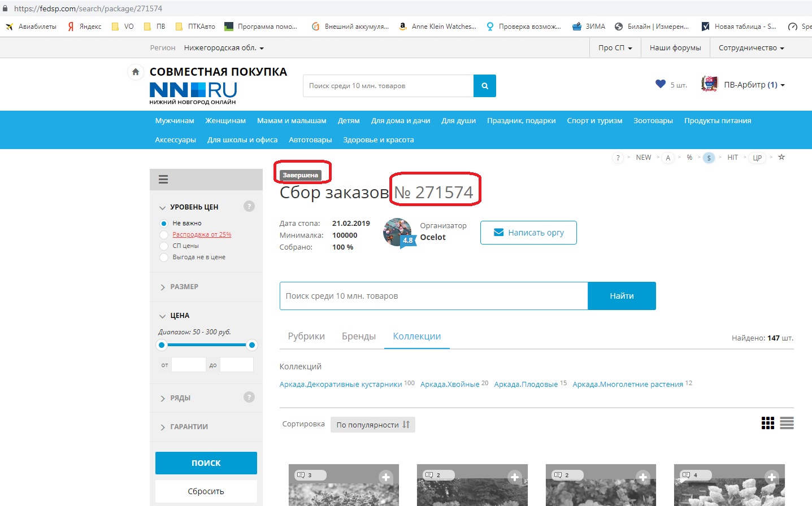Click the 'Написать оргу' button
Viewport: 812px width, 506px height.
[x=528, y=233]
